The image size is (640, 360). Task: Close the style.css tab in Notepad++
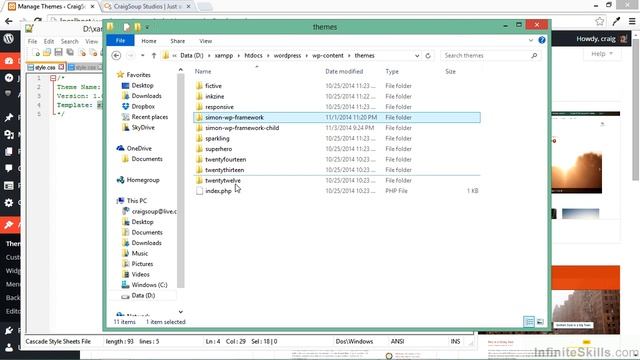pos(61,67)
